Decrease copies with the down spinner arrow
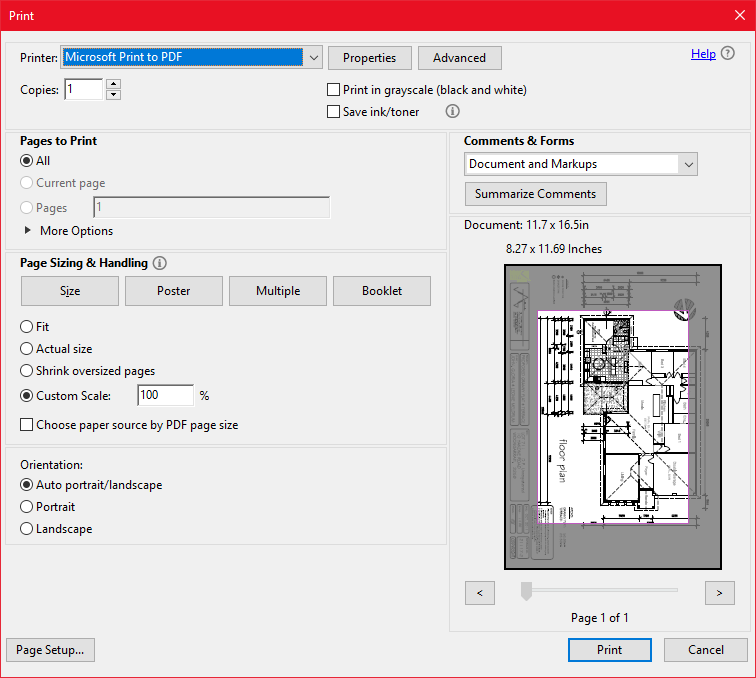This screenshot has width=756, height=678. 113,95
